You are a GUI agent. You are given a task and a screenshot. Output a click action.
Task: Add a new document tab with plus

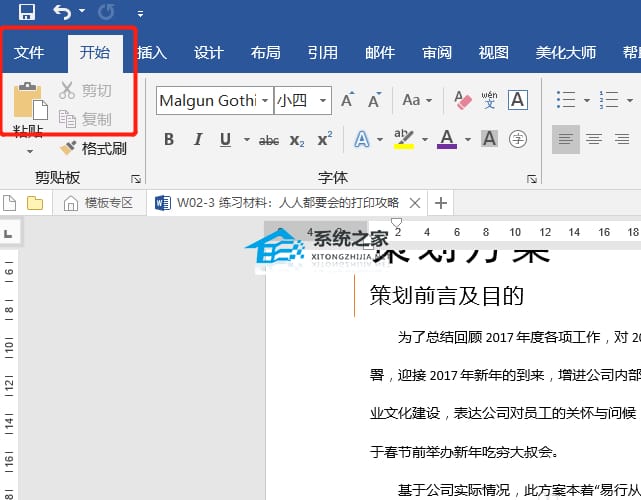pyautogui.click(x=440, y=203)
